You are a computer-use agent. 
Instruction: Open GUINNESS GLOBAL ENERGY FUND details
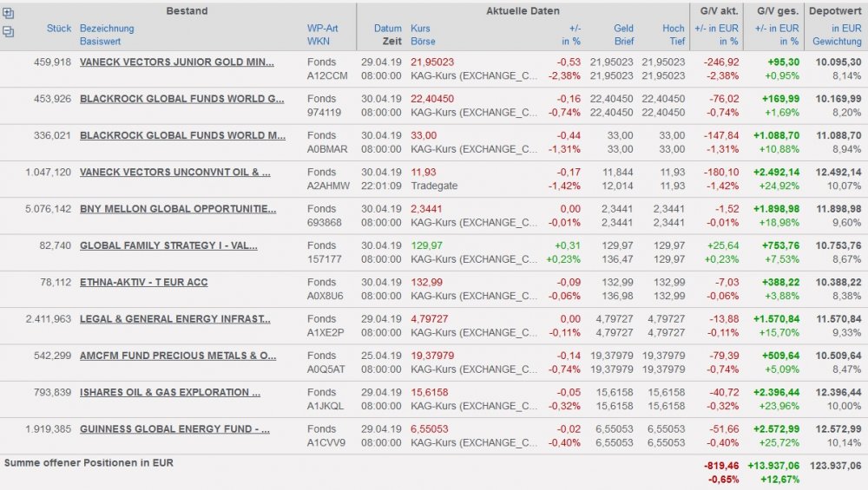click(x=174, y=429)
